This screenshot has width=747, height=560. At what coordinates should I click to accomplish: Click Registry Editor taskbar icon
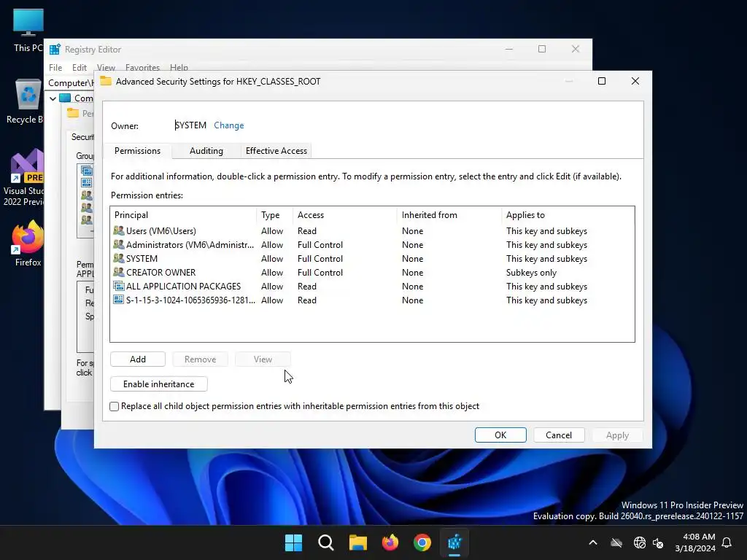click(x=454, y=542)
